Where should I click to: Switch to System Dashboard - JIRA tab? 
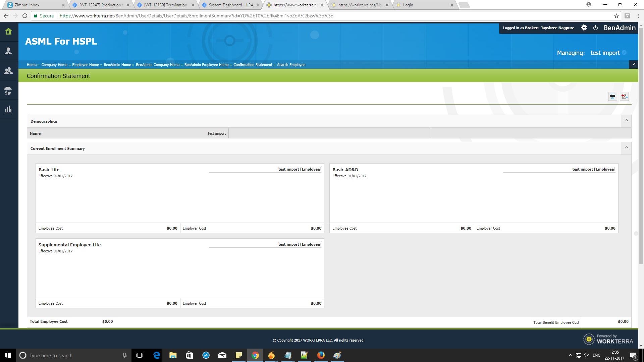(x=230, y=5)
